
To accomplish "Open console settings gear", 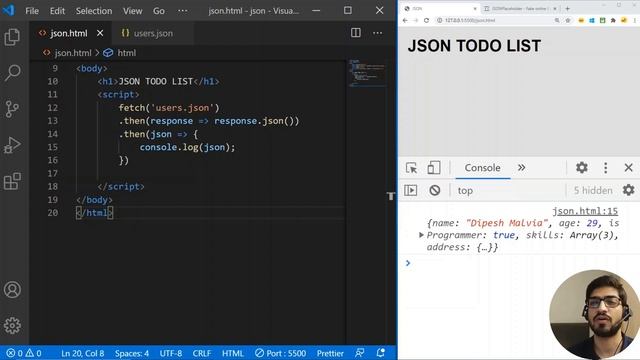I will tap(629, 190).
